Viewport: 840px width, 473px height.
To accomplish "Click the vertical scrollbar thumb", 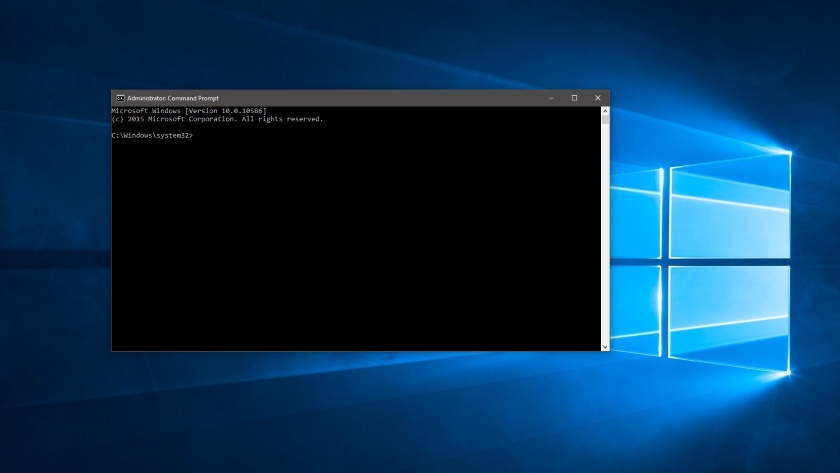I will point(604,120).
